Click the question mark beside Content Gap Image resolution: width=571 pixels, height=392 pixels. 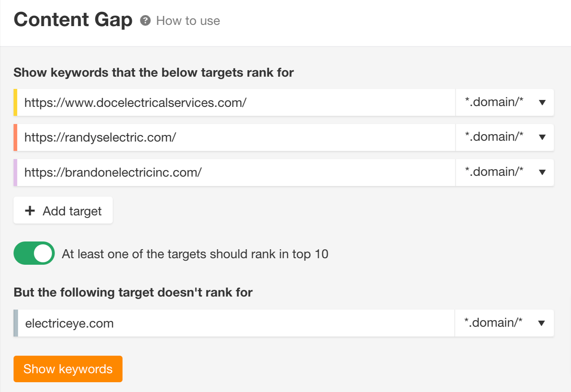146,20
